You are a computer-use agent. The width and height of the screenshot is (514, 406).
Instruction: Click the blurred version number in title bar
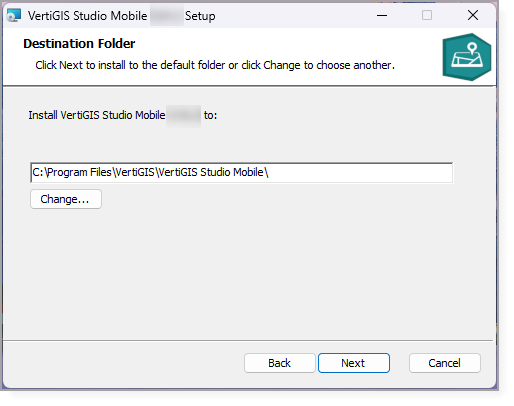click(167, 16)
